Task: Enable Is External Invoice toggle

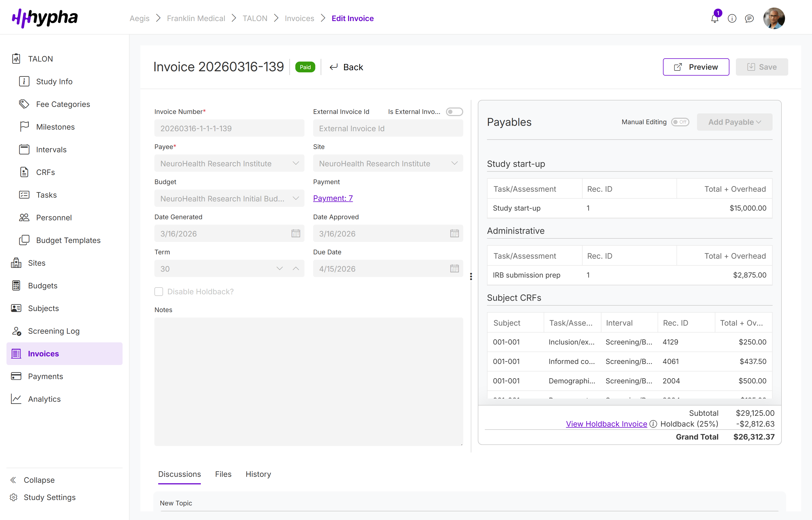Action: (x=454, y=112)
